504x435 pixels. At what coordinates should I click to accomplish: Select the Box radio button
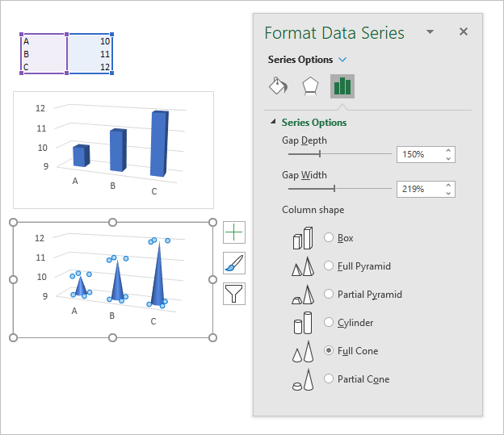click(329, 237)
